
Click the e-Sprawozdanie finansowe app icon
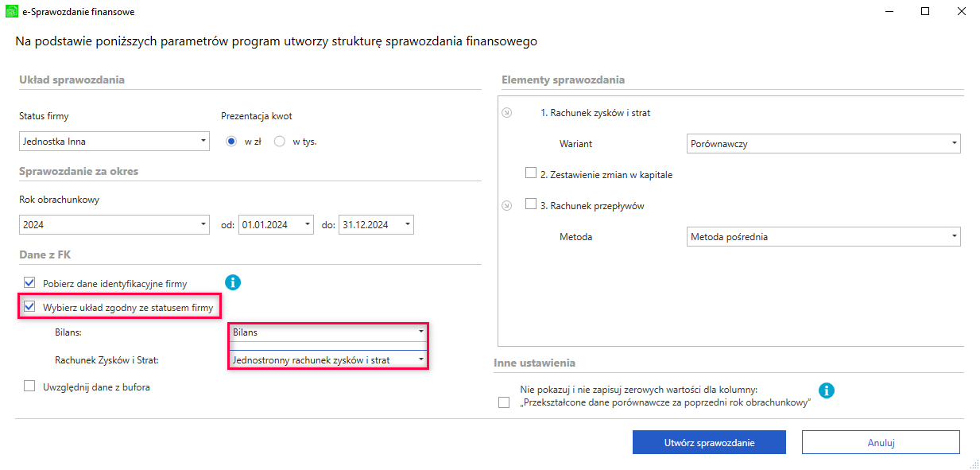[x=11, y=11]
